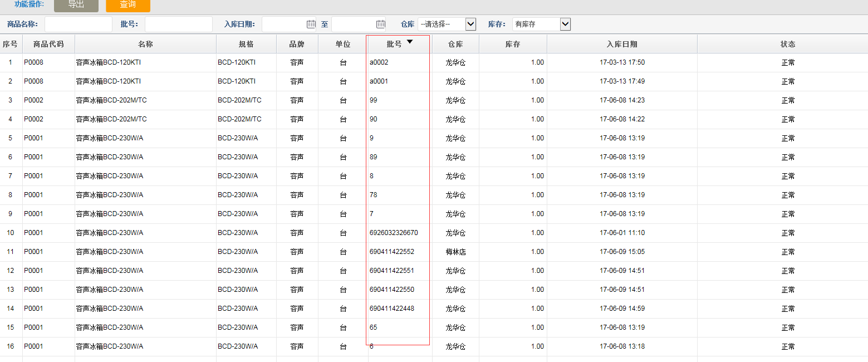This screenshot has width=868, height=362.
Task: Sort by 入库日期 column header
Action: (622, 44)
